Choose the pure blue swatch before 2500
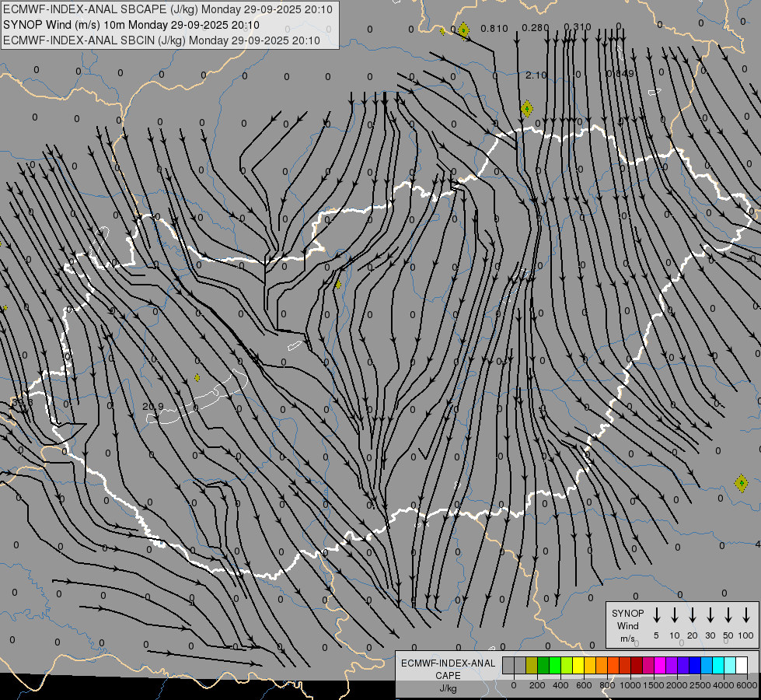This screenshot has width=761, height=700. [x=694, y=665]
